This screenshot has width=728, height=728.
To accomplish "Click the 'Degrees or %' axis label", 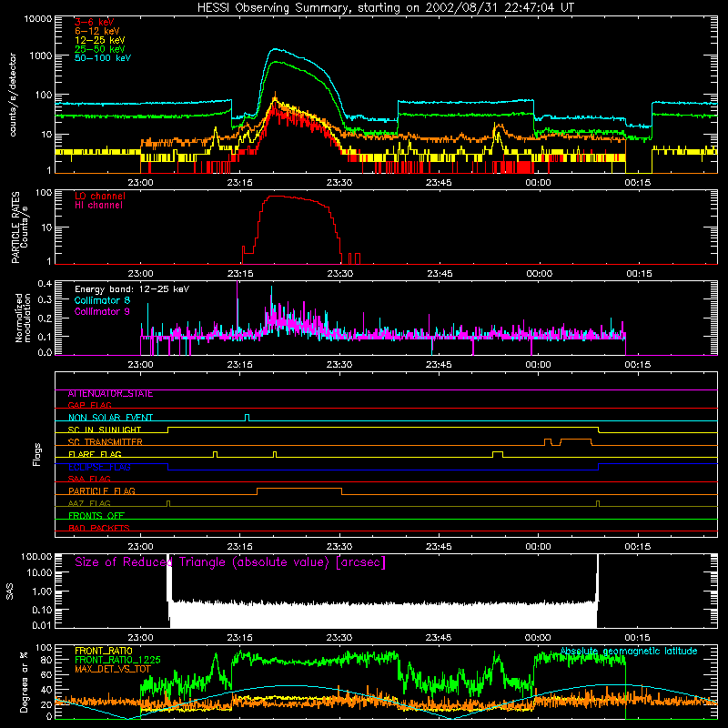I will click(24, 682).
